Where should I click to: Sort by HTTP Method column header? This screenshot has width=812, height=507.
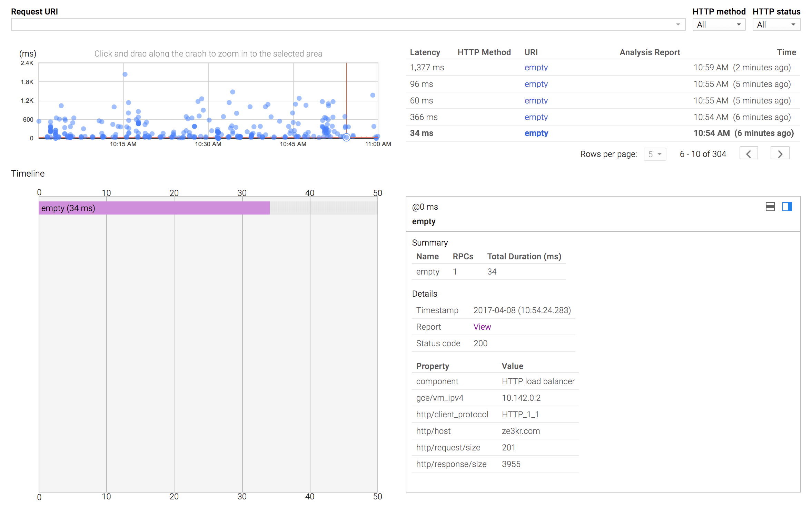pos(484,52)
